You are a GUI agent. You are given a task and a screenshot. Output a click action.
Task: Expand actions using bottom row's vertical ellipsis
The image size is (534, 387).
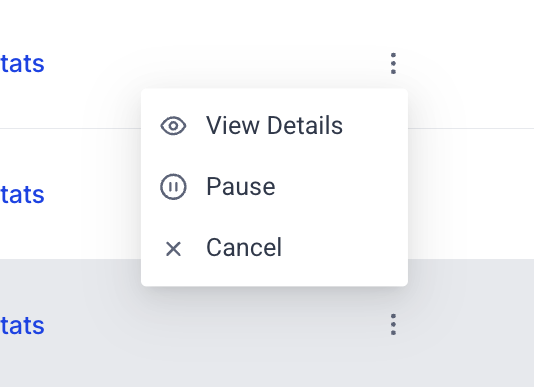(393, 324)
